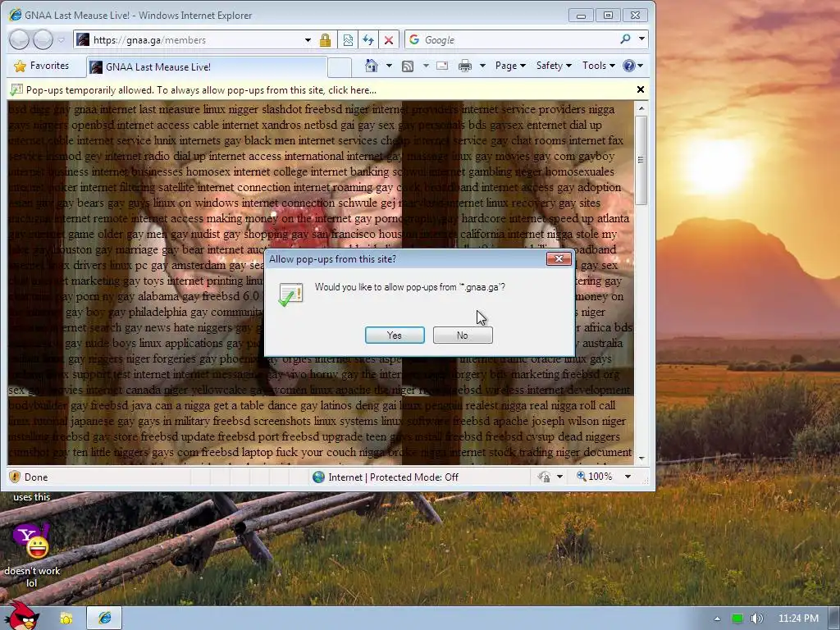Click the 100% zoom level button
This screenshot has height=630, width=840.
coord(595,477)
